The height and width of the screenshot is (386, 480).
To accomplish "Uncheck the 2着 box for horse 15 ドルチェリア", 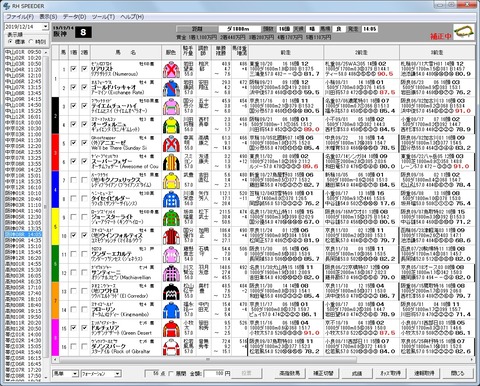I will pos(84,328).
